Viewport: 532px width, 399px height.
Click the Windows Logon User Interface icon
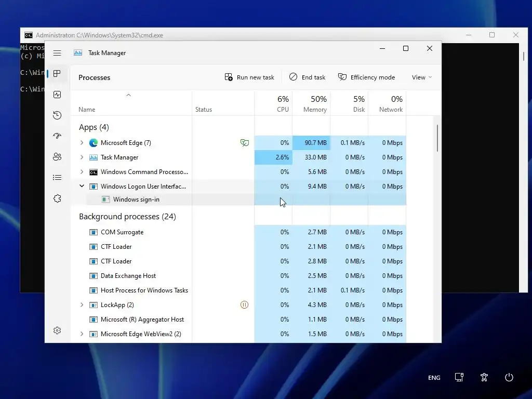click(94, 187)
